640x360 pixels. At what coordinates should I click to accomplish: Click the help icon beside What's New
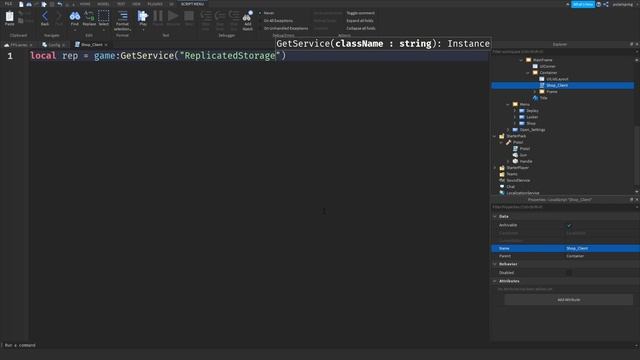[598, 4]
